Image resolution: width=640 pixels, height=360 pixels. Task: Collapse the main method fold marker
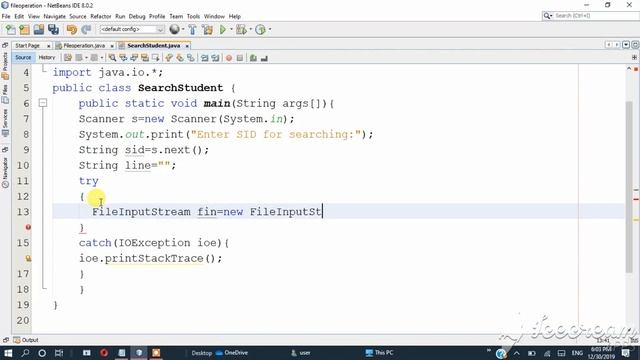coord(43,103)
